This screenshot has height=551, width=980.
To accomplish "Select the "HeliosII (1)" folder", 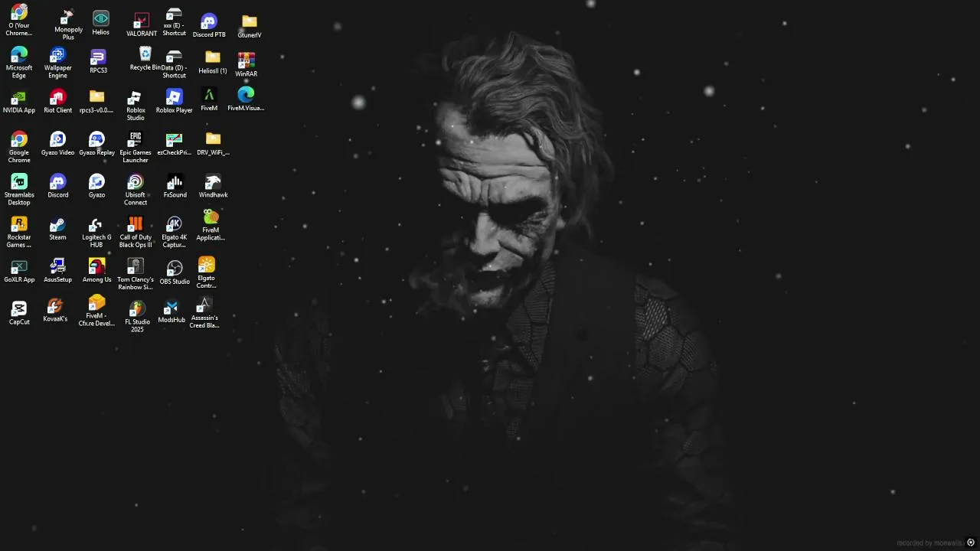I will [x=213, y=63].
